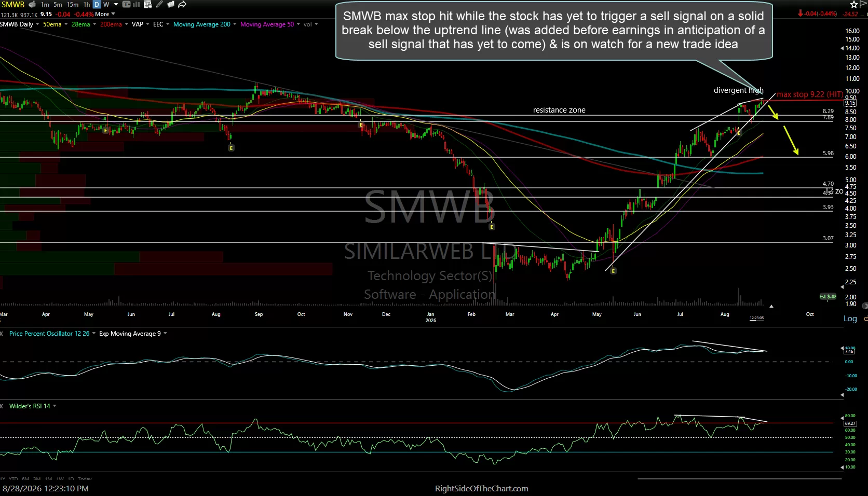Click the 3.93 price level label
This screenshot has height=496, width=868.
coord(828,207)
